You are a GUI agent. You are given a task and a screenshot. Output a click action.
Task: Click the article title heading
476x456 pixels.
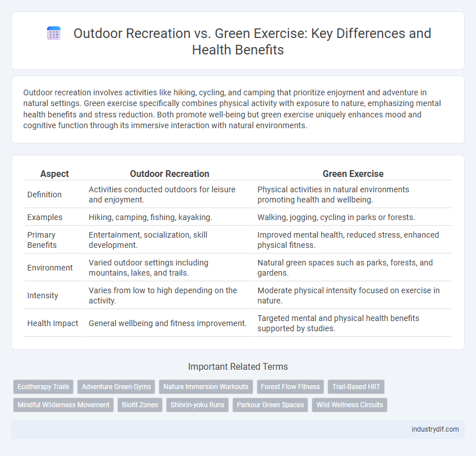[252, 41]
